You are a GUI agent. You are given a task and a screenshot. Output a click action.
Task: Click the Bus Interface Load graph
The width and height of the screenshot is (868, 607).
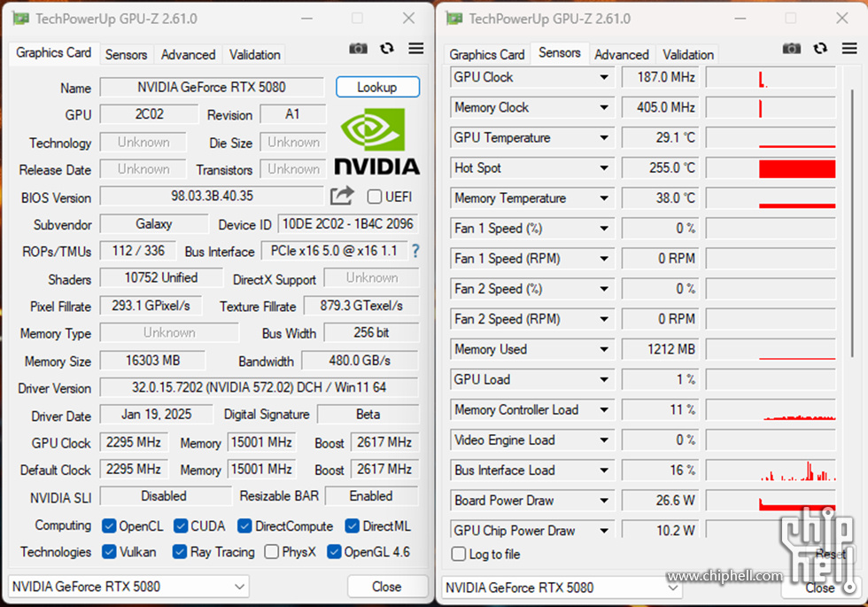click(x=770, y=471)
